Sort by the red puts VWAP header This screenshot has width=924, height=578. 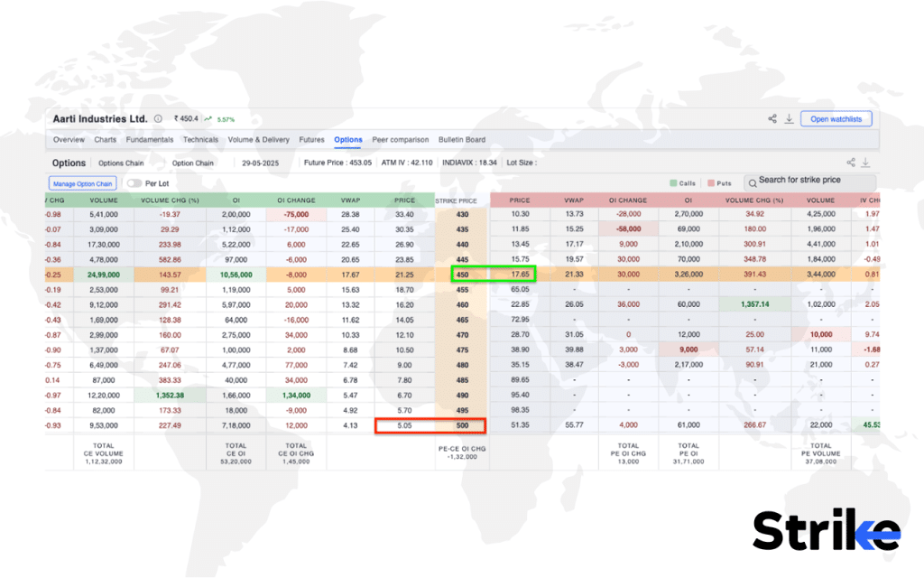coord(573,200)
